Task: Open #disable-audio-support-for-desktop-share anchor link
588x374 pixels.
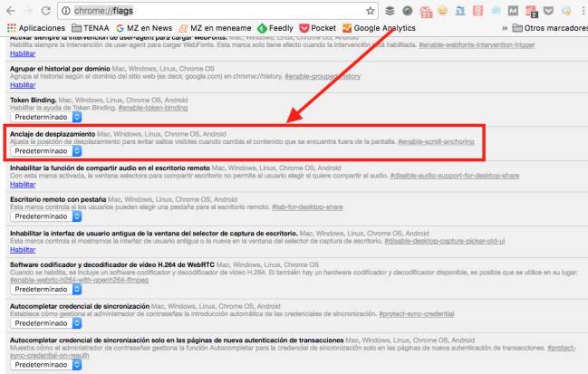Action: coord(455,176)
